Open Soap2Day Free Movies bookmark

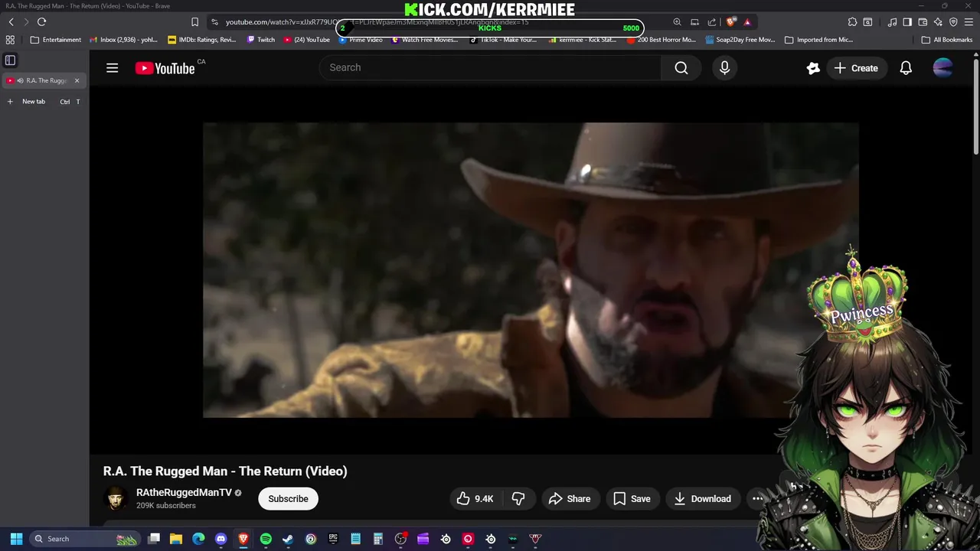[740, 40]
